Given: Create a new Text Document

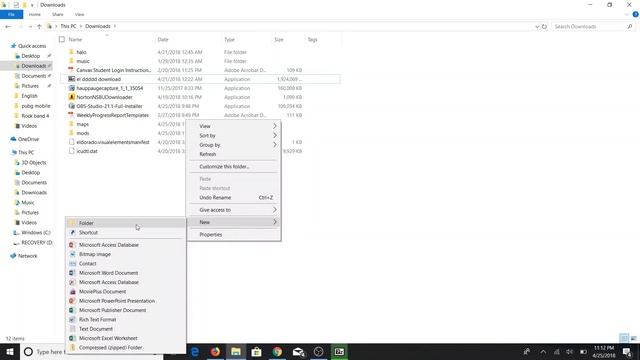Looking at the screenshot, I should click(125, 329).
